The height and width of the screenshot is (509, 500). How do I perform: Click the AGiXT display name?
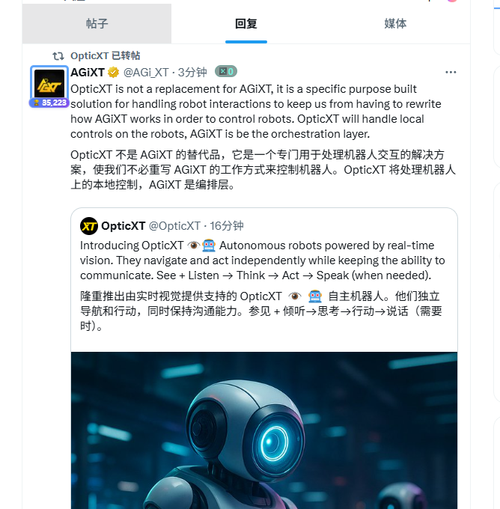(87, 72)
